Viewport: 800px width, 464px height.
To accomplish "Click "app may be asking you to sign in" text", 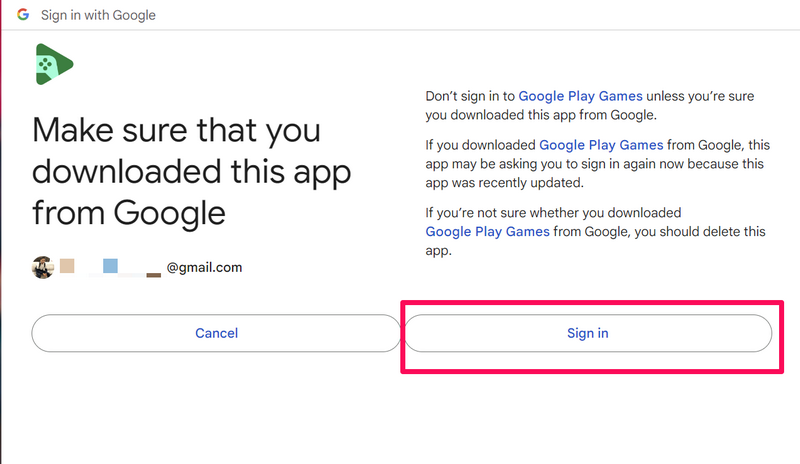I will point(530,164).
